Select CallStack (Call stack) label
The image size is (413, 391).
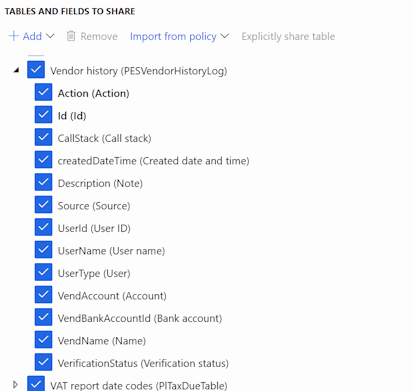(104, 138)
